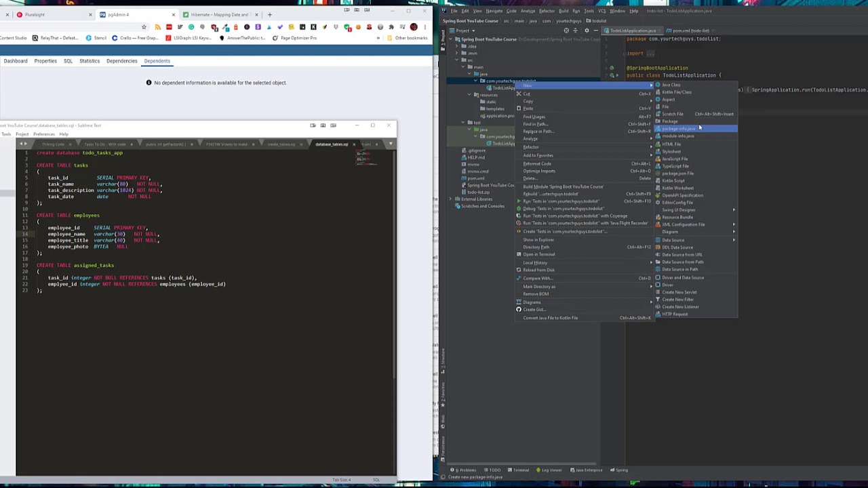The image size is (868, 488).
Task: Click the Stylesheet file icon
Action: [x=658, y=151]
